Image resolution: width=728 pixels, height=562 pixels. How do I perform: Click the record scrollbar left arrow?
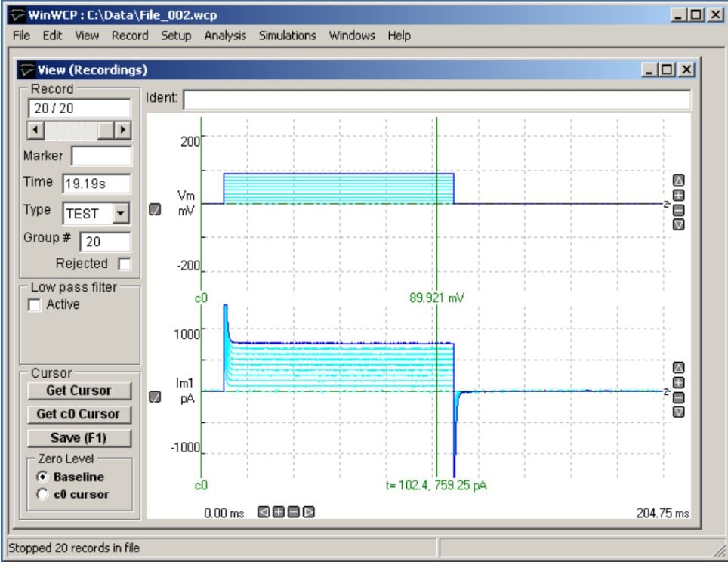coord(35,130)
